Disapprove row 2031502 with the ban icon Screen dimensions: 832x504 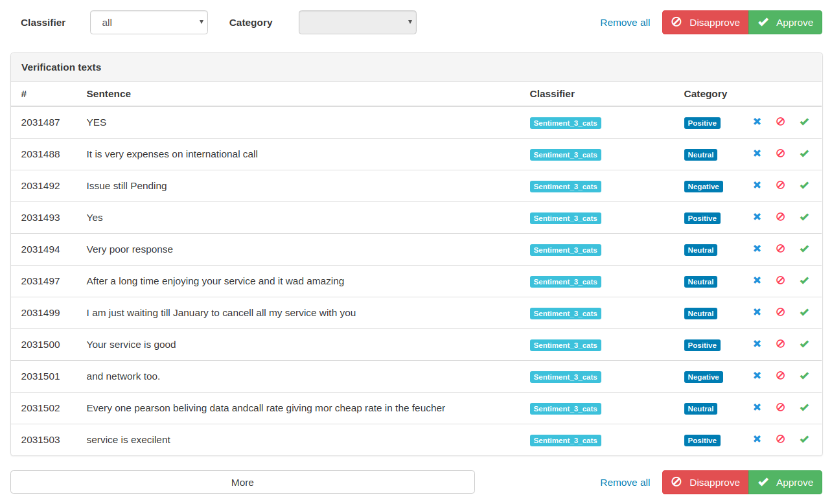tap(780, 407)
